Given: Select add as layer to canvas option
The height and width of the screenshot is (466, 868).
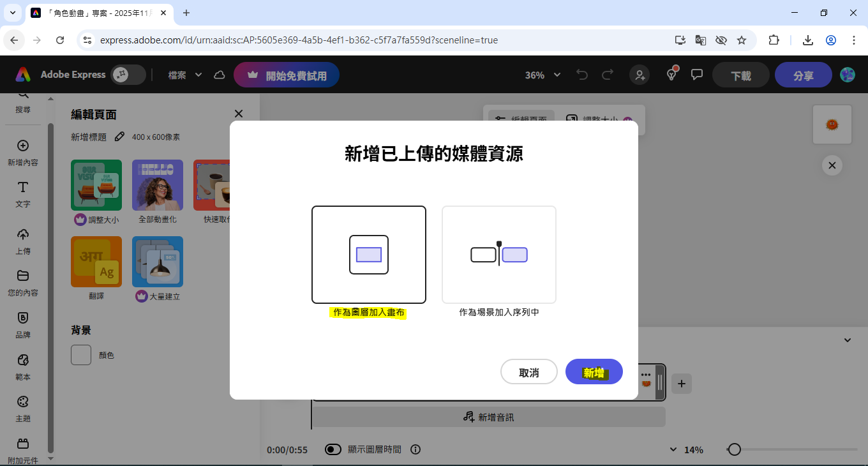Looking at the screenshot, I should point(368,255).
